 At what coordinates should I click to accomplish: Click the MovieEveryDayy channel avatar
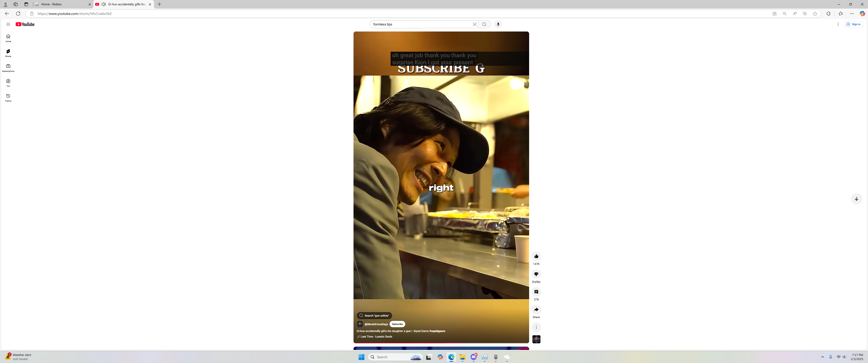point(360,324)
